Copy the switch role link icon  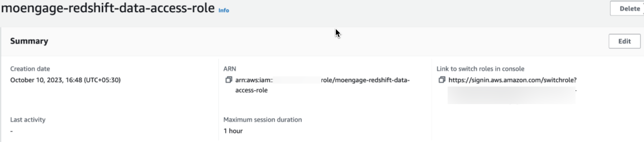(x=441, y=80)
